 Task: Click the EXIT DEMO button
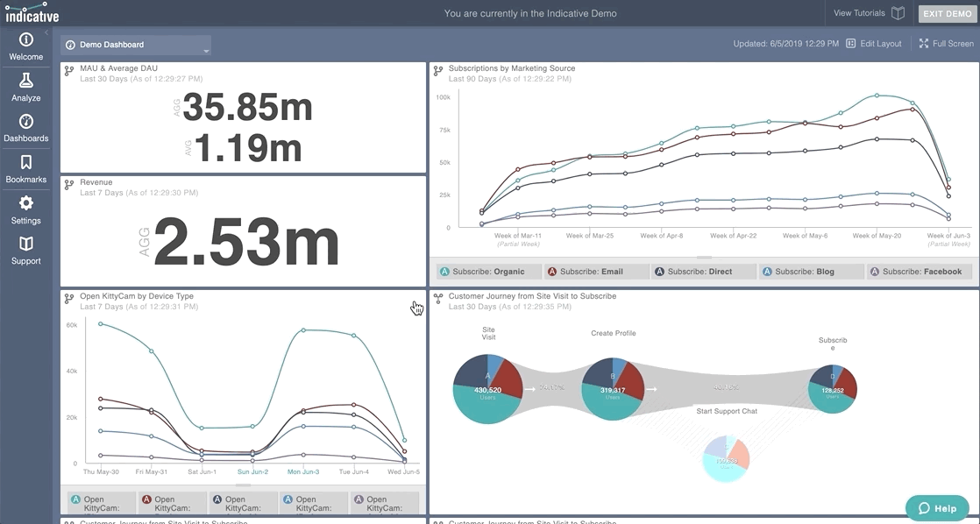948,14
